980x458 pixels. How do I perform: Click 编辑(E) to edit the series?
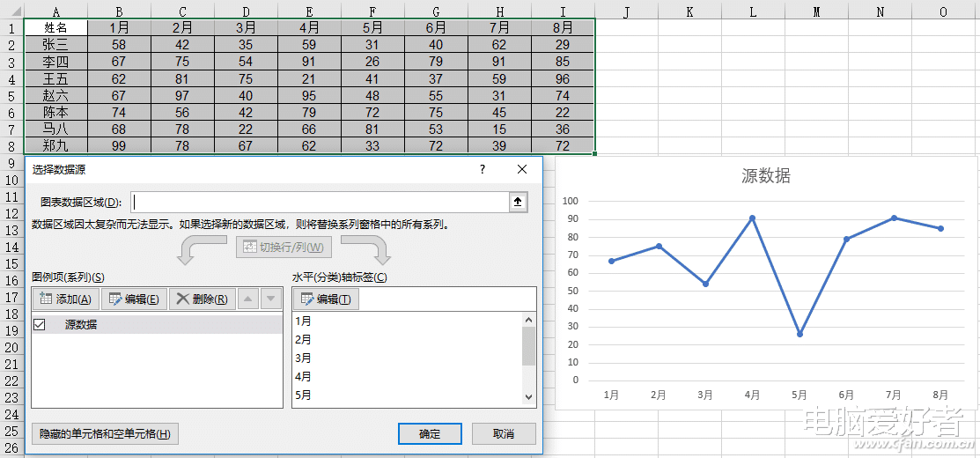click(134, 299)
